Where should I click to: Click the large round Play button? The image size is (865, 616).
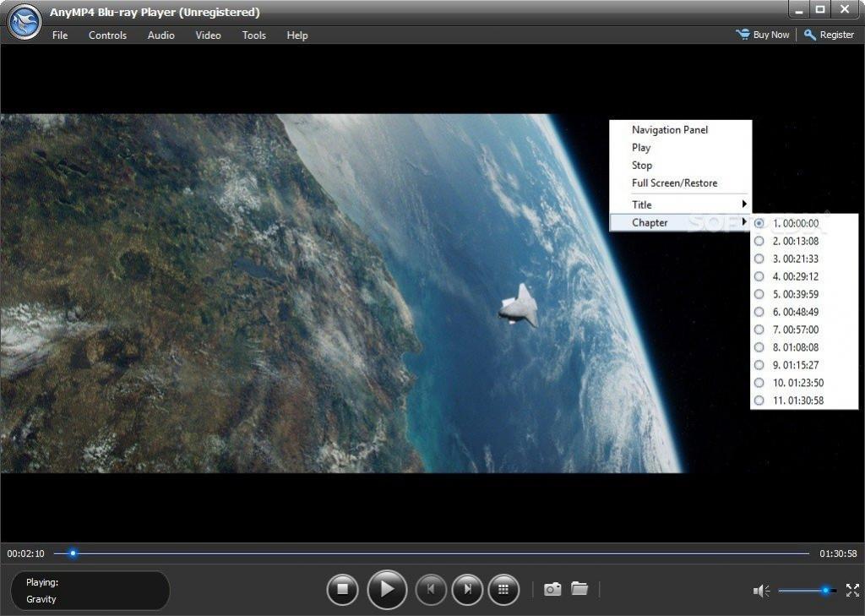[387, 590]
